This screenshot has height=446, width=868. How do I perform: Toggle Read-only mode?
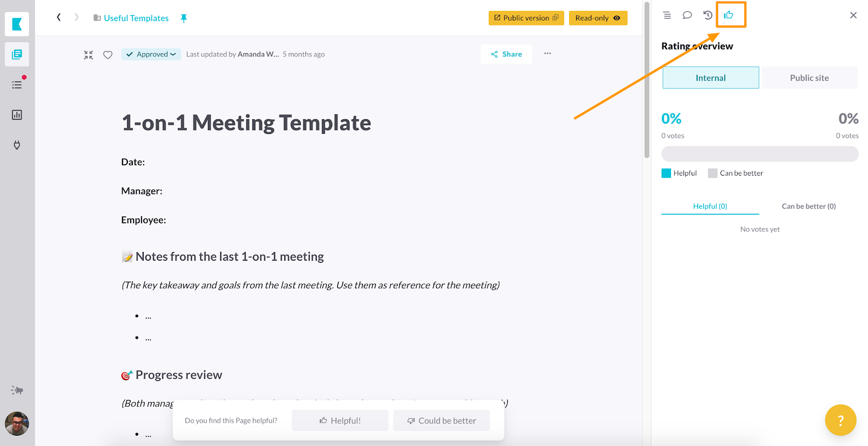point(598,18)
